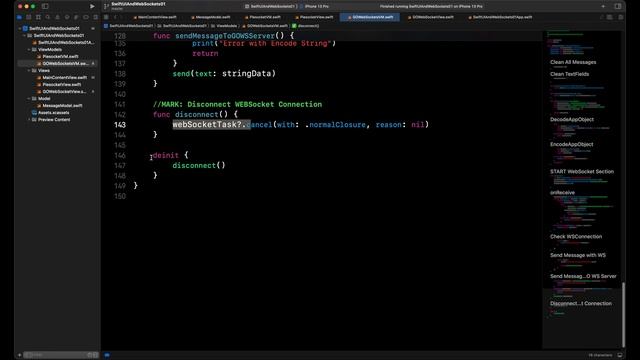Collapse the Model folder

(x=29, y=98)
